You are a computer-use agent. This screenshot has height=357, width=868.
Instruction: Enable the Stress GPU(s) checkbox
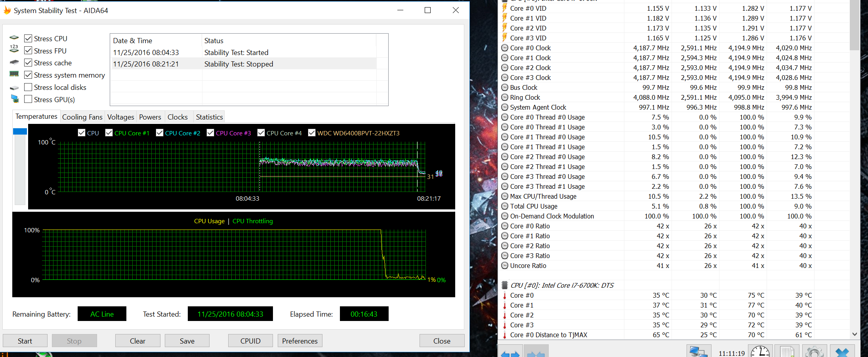pyautogui.click(x=28, y=99)
